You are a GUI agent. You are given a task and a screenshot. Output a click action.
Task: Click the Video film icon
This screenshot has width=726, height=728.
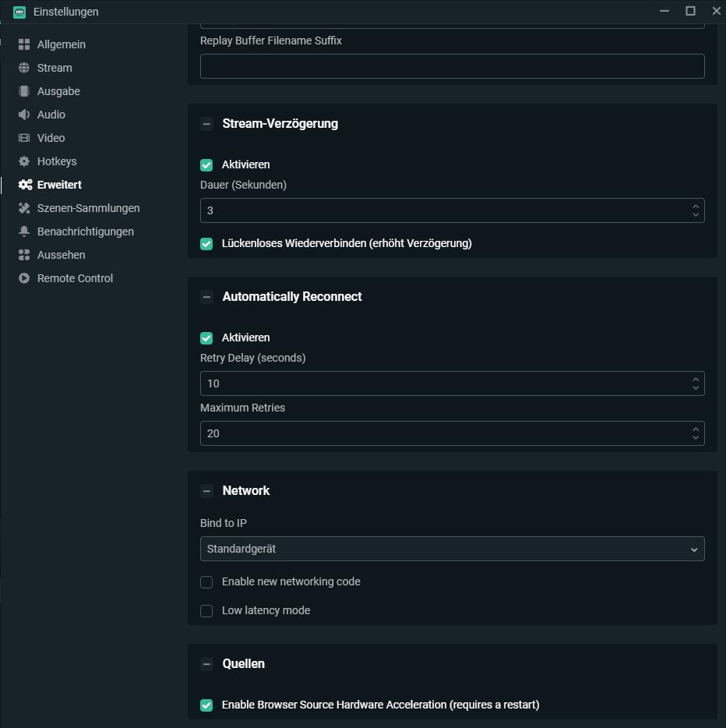point(24,138)
